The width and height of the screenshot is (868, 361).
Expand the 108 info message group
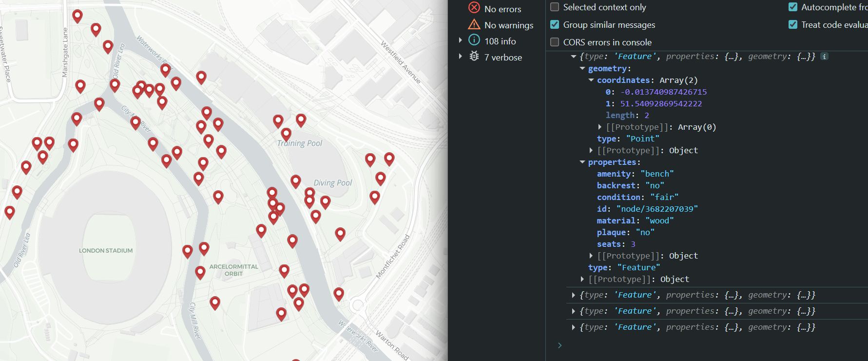click(460, 40)
